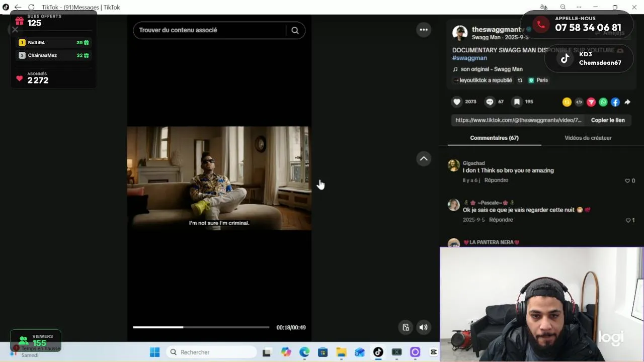Reply to Pascale's comment with Répondre
This screenshot has width=644, height=362.
pos(501,220)
